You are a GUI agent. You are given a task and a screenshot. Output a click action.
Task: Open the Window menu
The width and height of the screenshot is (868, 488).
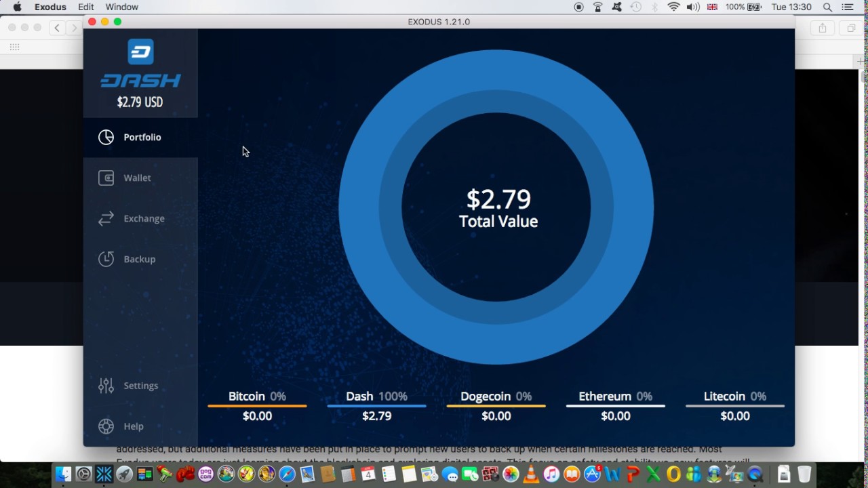click(121, 7)
